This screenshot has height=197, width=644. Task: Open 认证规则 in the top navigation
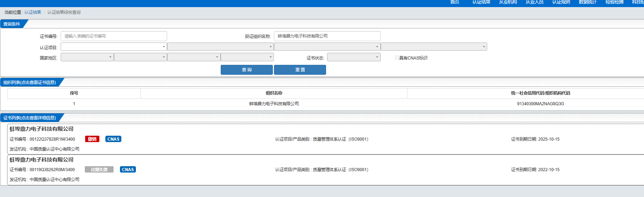tap(561, 2)
